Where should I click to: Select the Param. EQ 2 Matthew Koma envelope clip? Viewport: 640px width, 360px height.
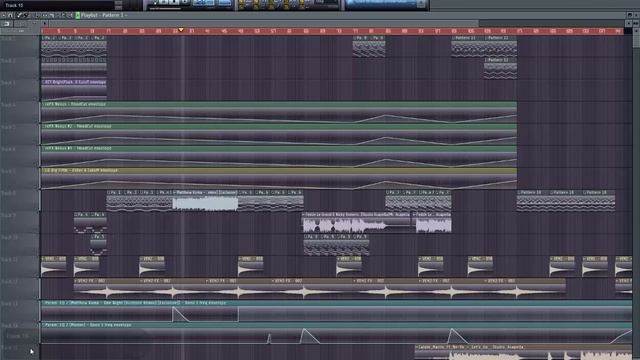tap(336, 311)
